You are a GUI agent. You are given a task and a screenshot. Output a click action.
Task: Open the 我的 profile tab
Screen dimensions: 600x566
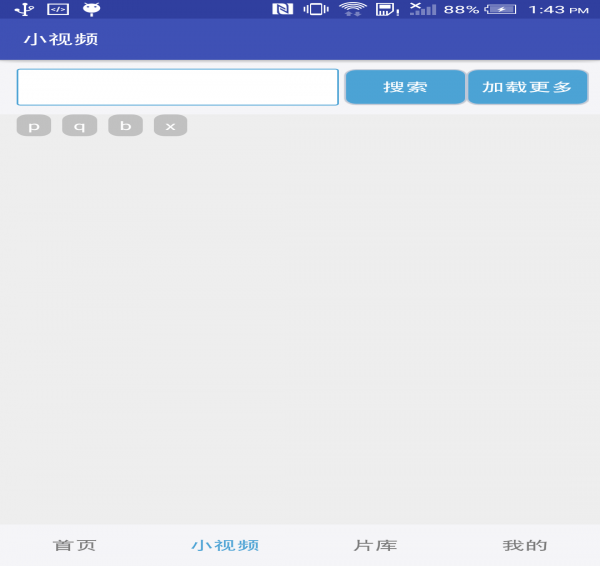525,545
